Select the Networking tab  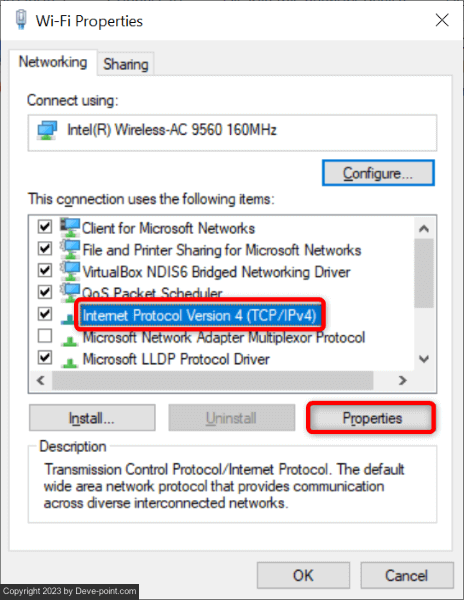coord(53,62)
